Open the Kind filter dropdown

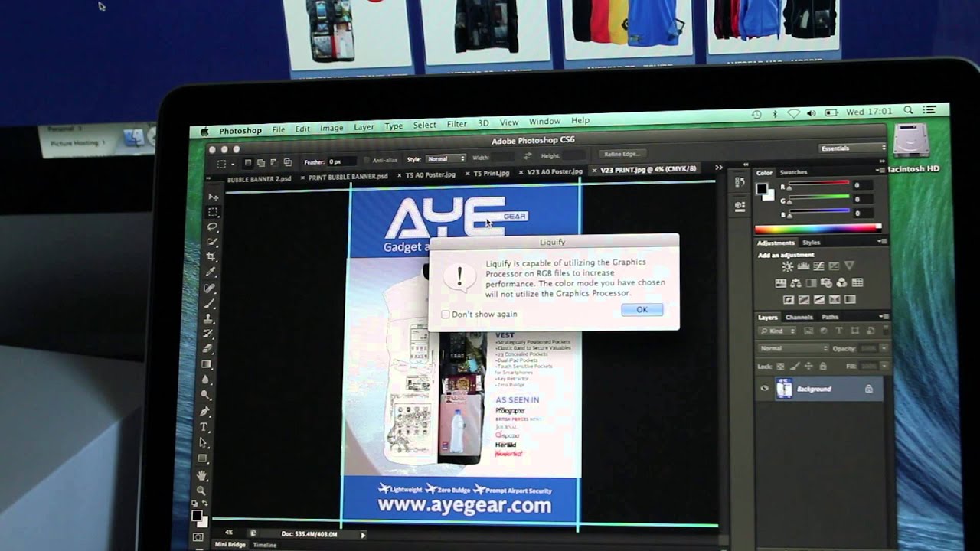click(x=776, y=331)
